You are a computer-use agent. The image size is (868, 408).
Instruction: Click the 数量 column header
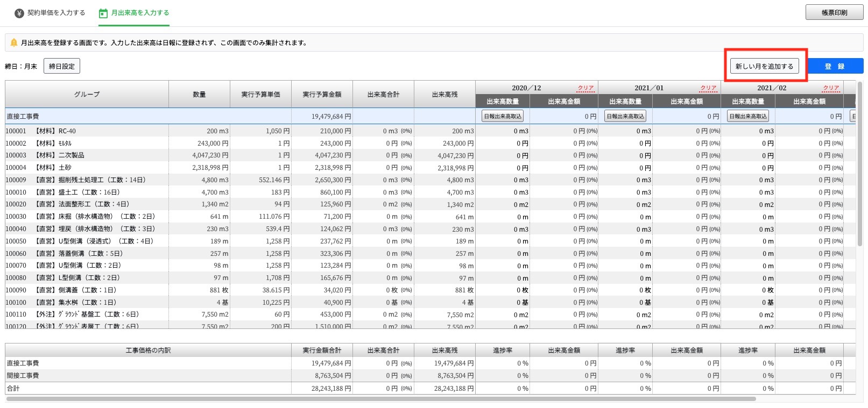click(199, 94)
